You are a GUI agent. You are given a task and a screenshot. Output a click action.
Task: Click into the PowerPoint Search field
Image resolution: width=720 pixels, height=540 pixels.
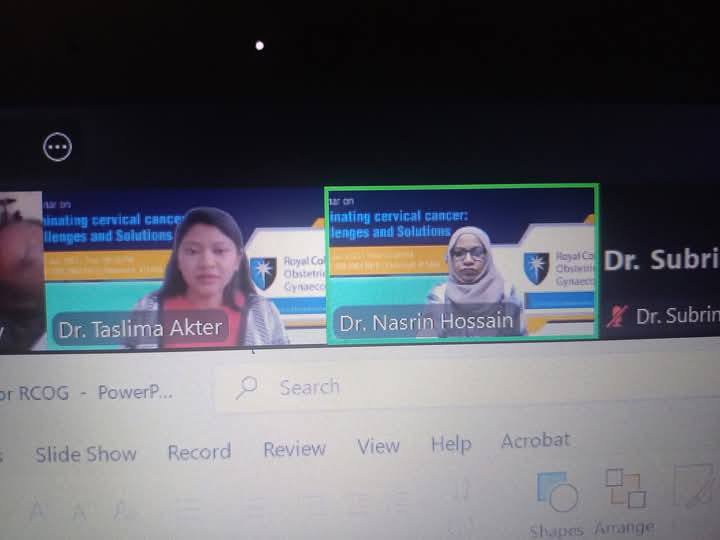(400, 386)
